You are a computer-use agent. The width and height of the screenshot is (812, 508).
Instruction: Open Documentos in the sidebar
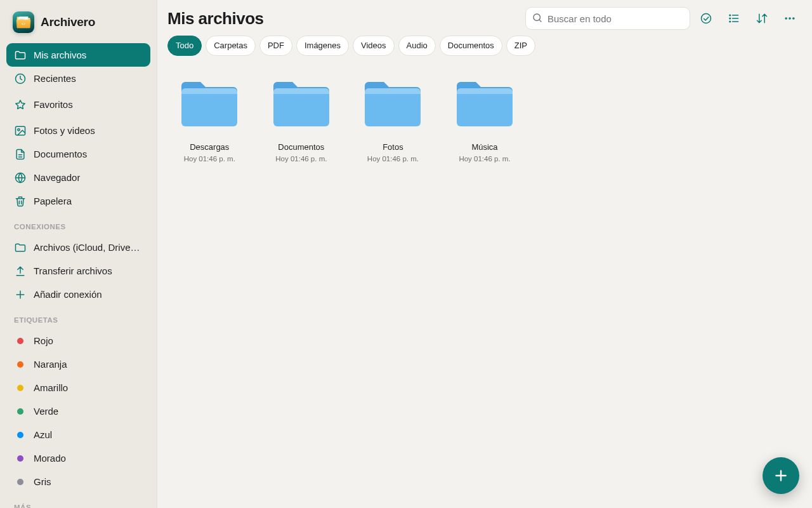[x=78, y=154]
